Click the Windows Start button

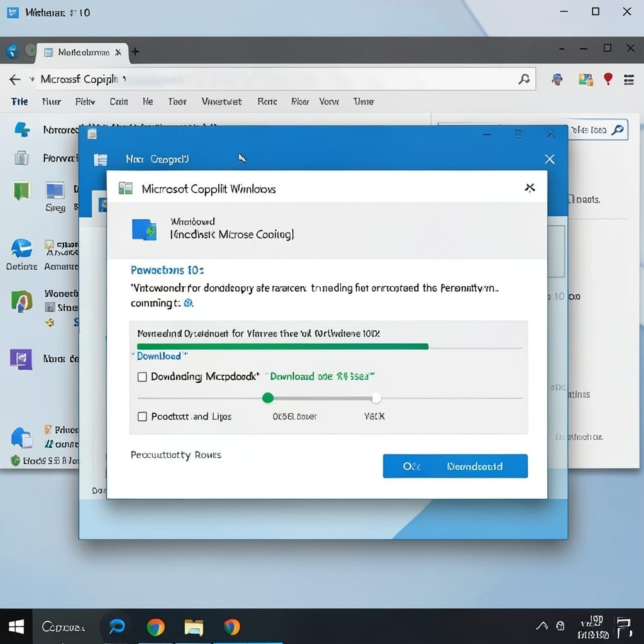click(x=16, y=627)
